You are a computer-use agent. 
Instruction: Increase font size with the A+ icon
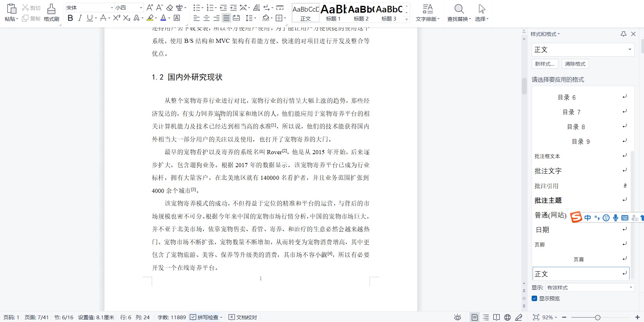150,8
